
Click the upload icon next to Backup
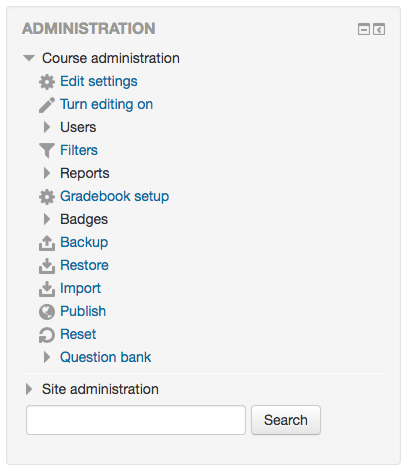(47, 243)
